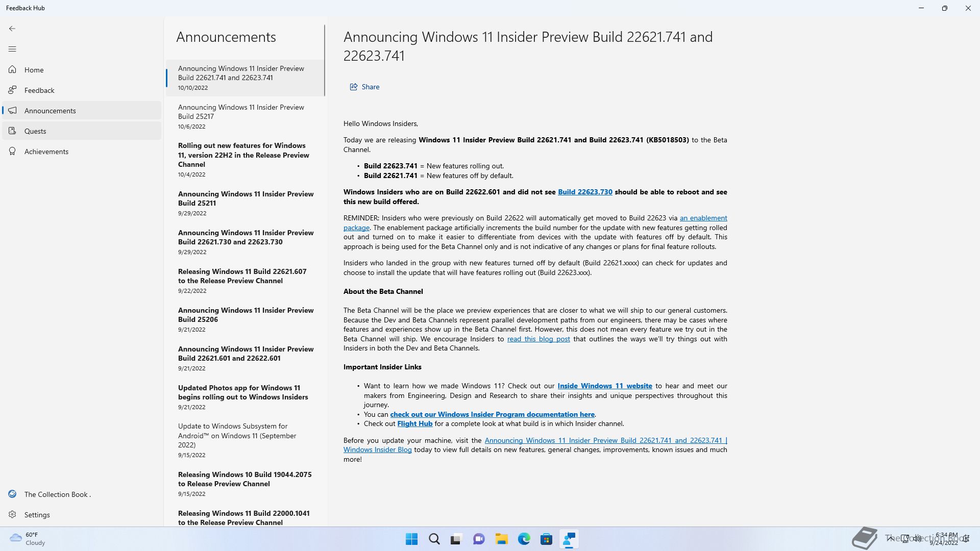Open announcement Build 22621.730 and 22623.730
The height and width of the screenshot is (551, 980).
245,242
